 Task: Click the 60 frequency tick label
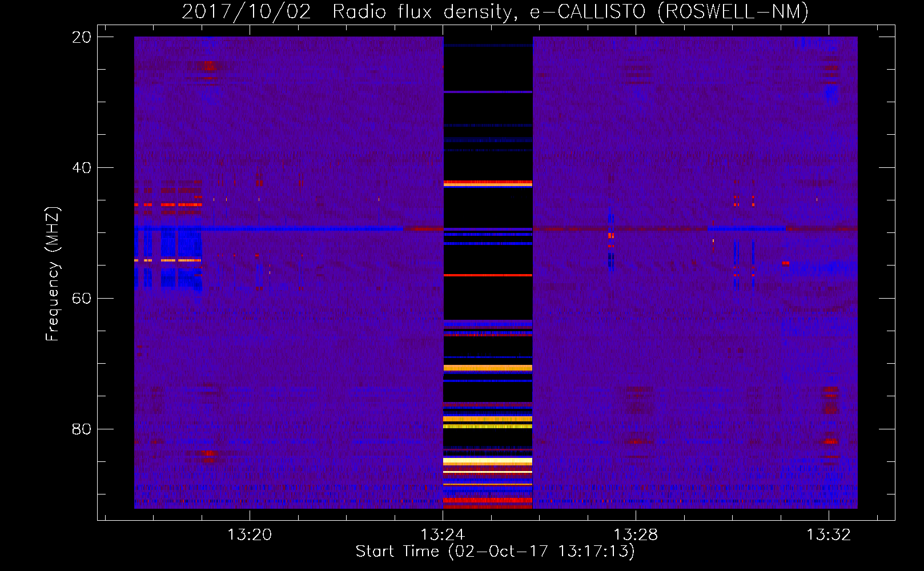(x=82, y=299)
